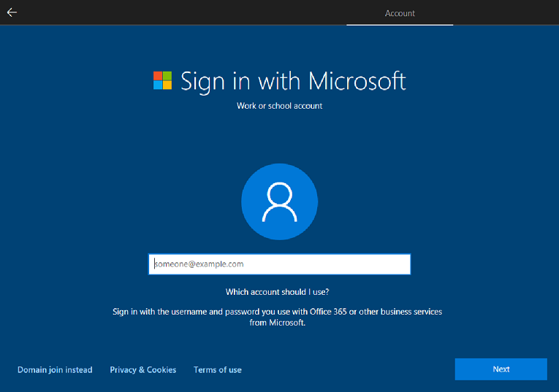
Task: Click the sign-in instructions paragraph
Action: pos(277,317)
